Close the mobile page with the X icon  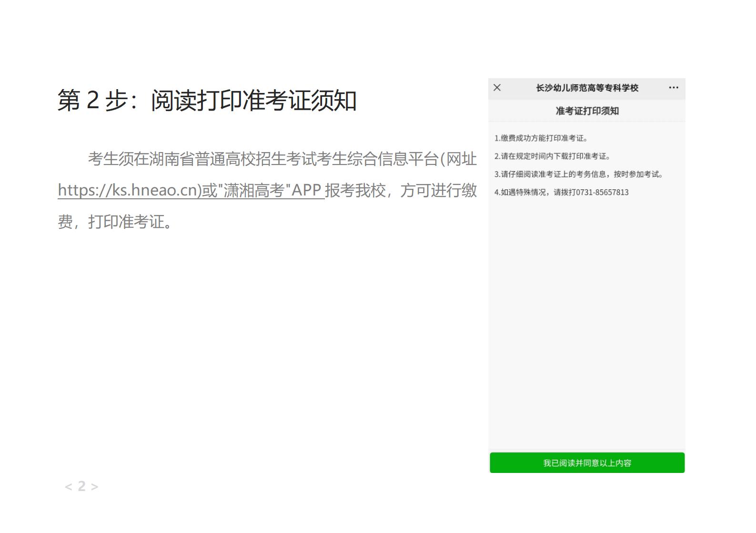point(497,88)
